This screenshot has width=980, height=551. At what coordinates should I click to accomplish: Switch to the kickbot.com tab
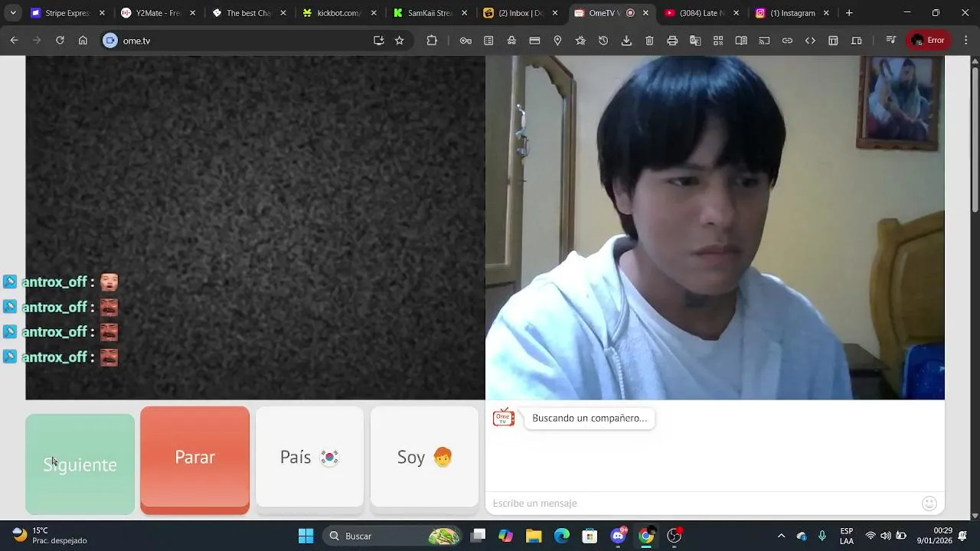pyautogui.click(x=338, y=13)
